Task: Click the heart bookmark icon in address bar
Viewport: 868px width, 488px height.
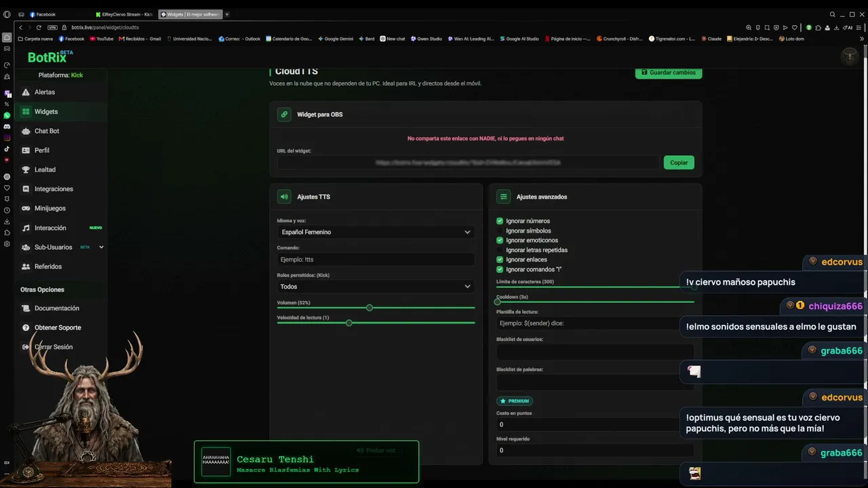Action: pyautogui.click(x=794, y=27)
